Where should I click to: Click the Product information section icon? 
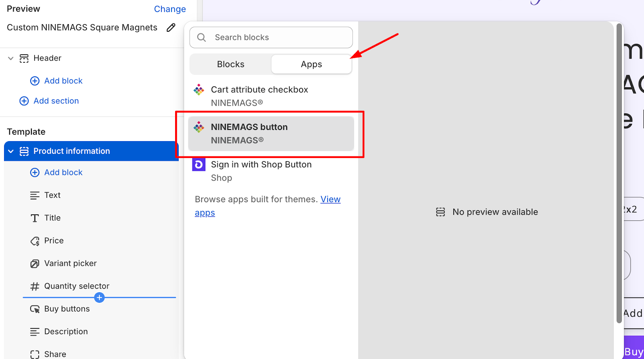click(24, 151)
